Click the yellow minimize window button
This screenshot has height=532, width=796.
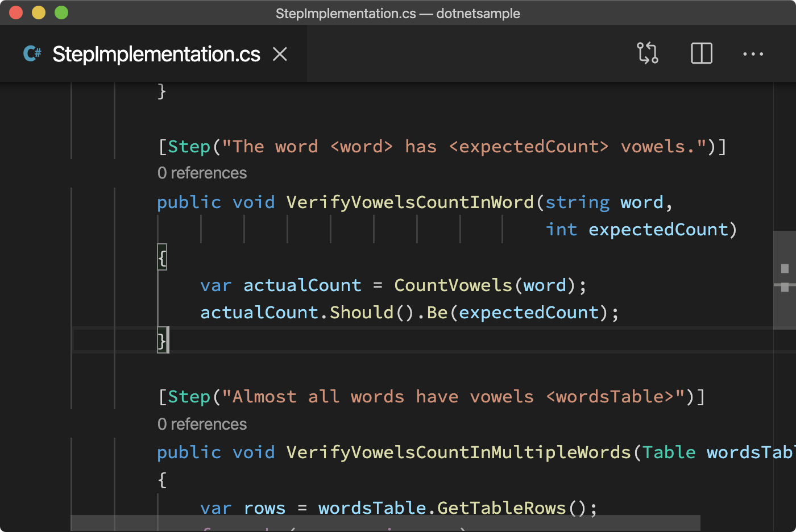(39, 13)
